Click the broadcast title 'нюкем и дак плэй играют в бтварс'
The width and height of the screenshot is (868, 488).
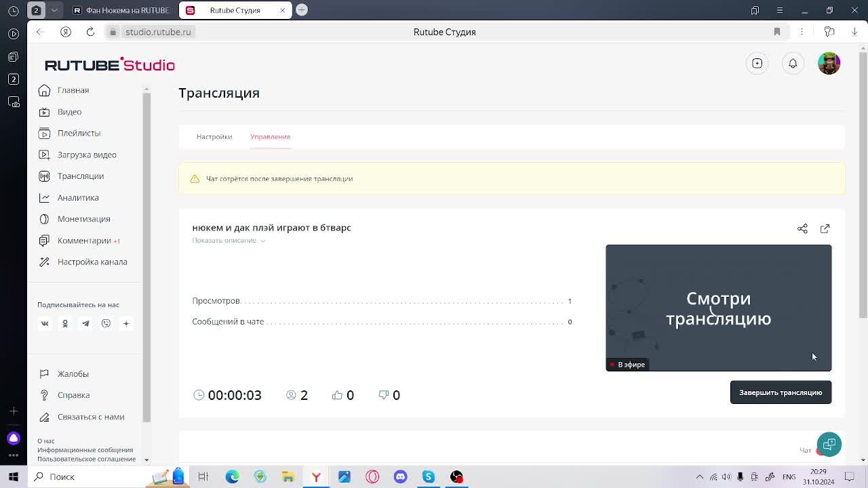(x=271, y=228)
